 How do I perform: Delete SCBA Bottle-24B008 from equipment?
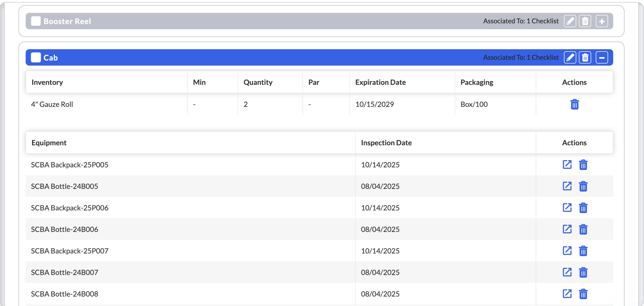(583, 294)
